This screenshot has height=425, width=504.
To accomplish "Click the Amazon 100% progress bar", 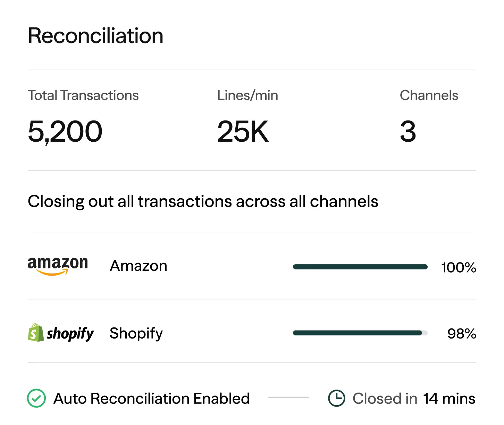I will (360, 267).
